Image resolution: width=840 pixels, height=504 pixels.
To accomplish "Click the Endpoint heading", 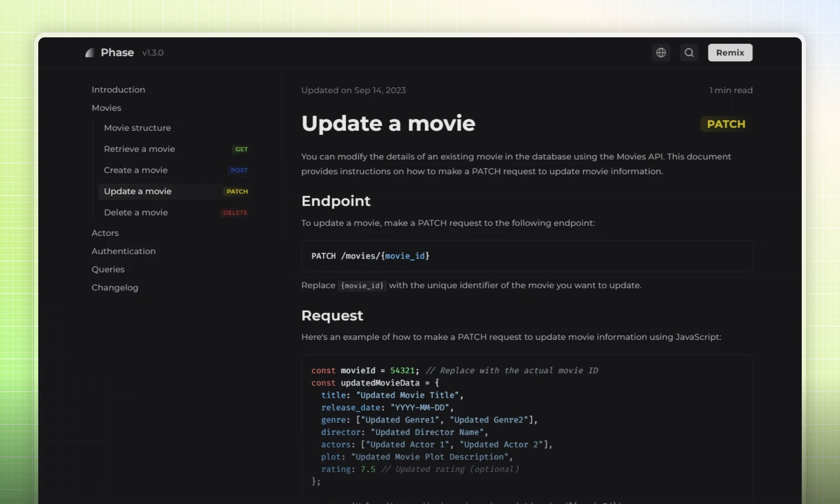I will point(336,201).
